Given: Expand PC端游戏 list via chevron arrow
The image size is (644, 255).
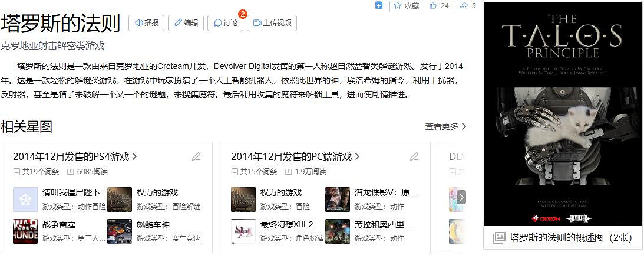Looking at the screenshot, I should pos(357,156).
